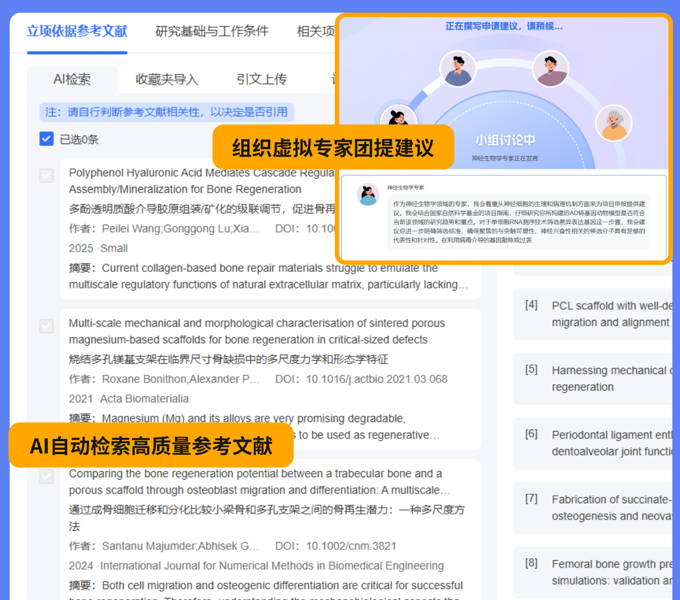Image resolution: width=680 pixels, height=600 pixels.
Task: Click the 注：请自行判断参考文献相关性 notice
Action: tap(167, 112)
